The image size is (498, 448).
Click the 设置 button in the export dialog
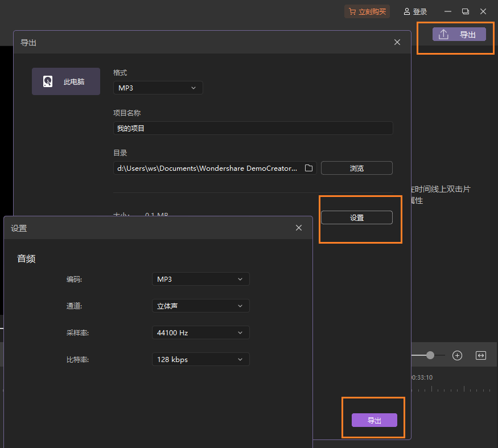pyautogui.click(x=356, y=217)
